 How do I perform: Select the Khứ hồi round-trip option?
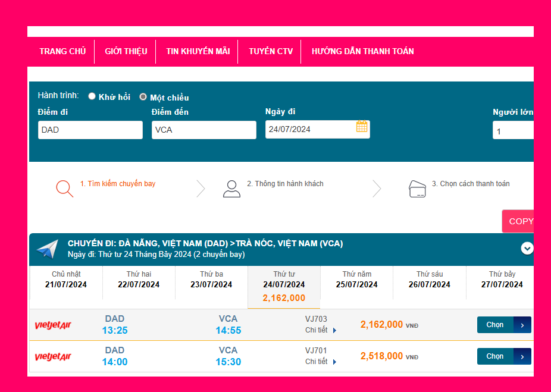click(92, 96)
